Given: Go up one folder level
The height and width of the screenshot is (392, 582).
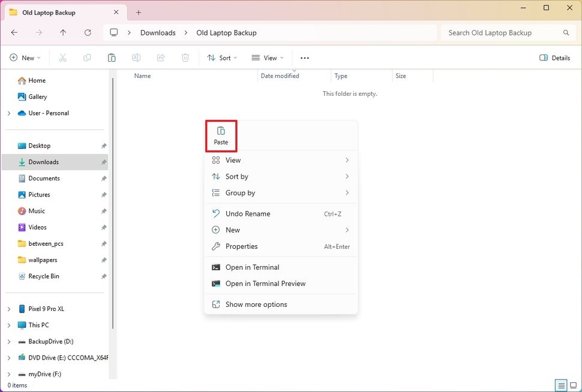Looking at the screenshot, I should coord(63,33).
